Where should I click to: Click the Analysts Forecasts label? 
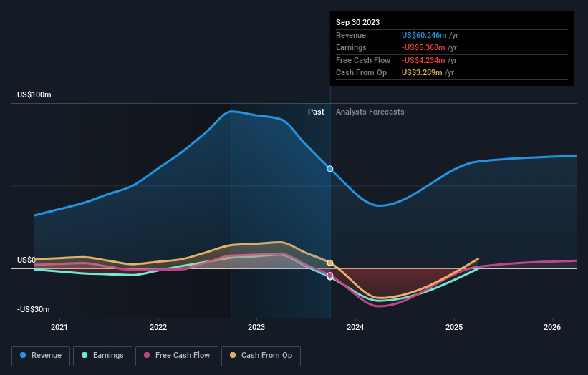[x=370, y=112]
